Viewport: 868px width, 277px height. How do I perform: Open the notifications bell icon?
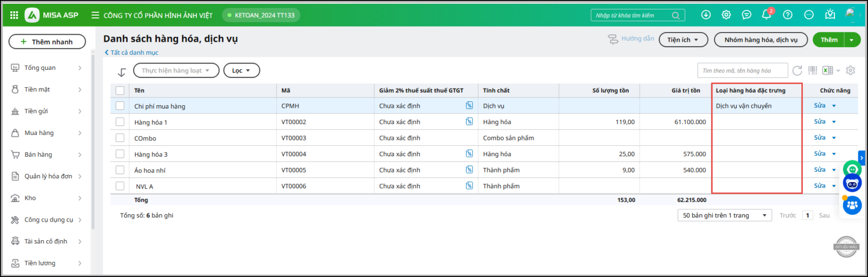tap(767, 15)
